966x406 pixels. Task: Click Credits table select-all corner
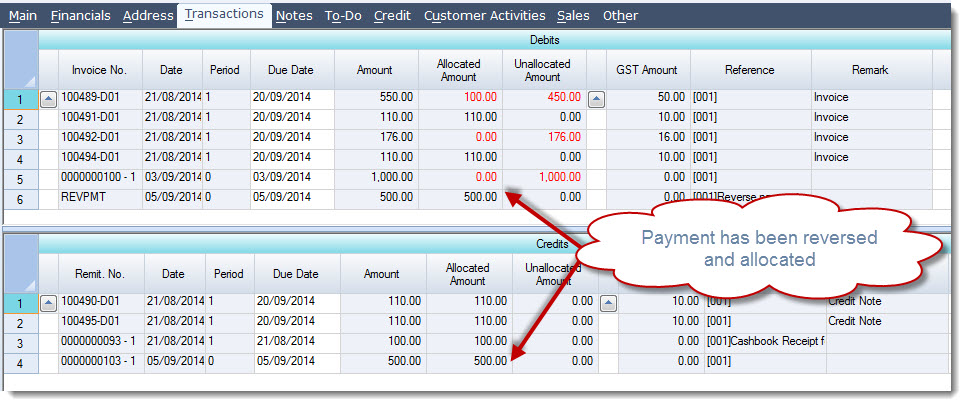pyautogui.click(x=20, y=264)
